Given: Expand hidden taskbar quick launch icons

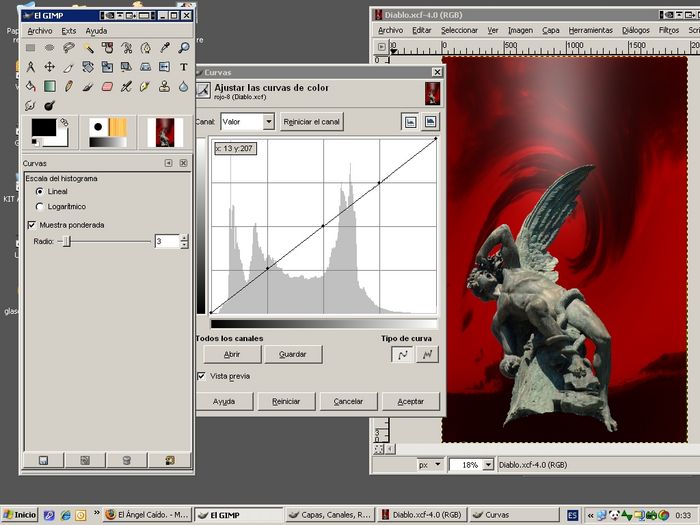Looking at the screenshot, I should point(96,513).
